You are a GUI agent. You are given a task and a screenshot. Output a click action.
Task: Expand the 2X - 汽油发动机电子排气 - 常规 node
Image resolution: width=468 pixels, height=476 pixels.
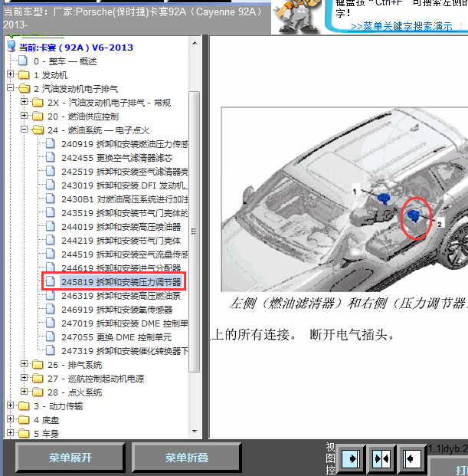pos(24,102)
